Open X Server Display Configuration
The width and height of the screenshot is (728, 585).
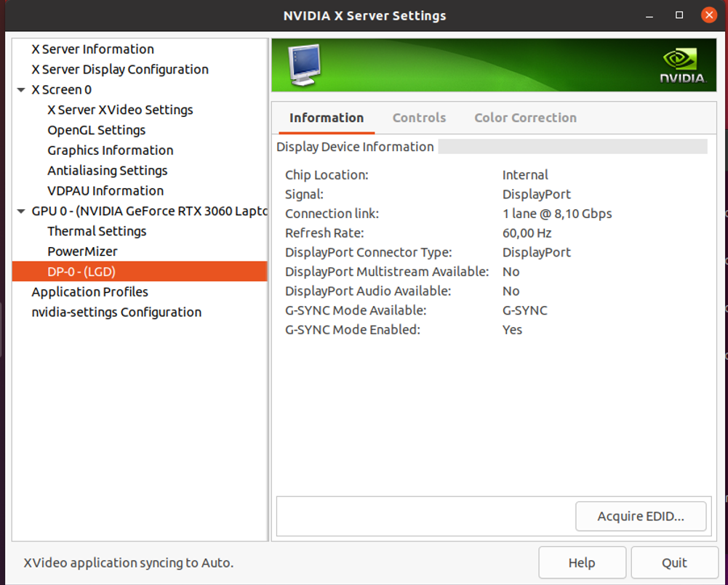120,70
